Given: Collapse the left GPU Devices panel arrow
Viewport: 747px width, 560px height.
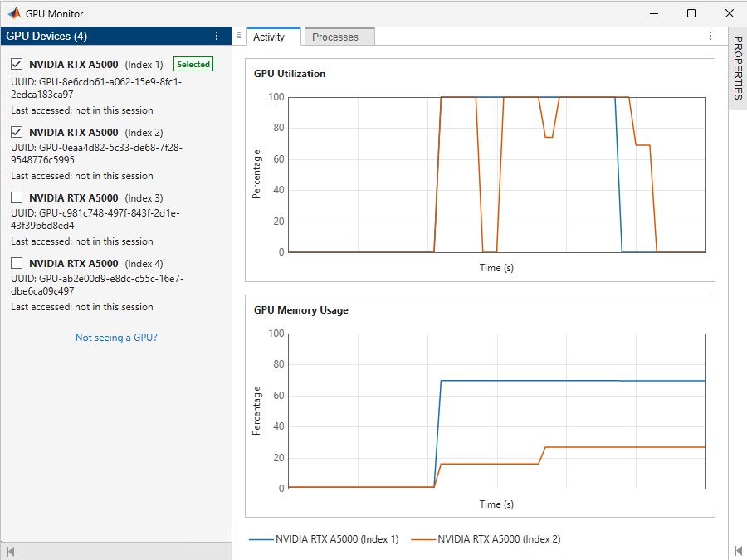Looking at the screenshot, I should tap(11, 552).
